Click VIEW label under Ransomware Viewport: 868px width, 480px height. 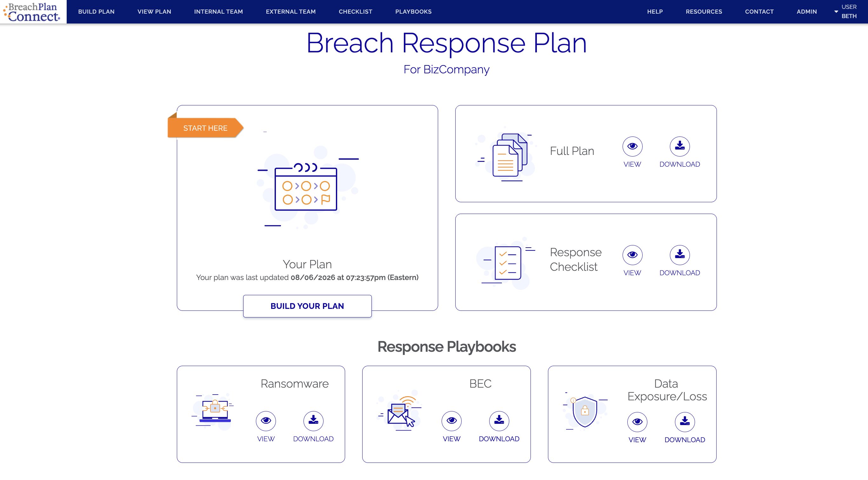point(266,439)
